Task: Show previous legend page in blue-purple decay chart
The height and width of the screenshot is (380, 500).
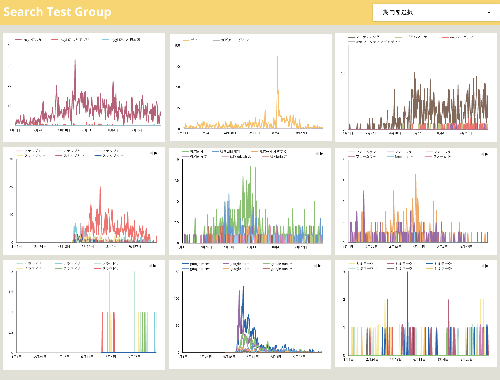Action: pos(316,266)
